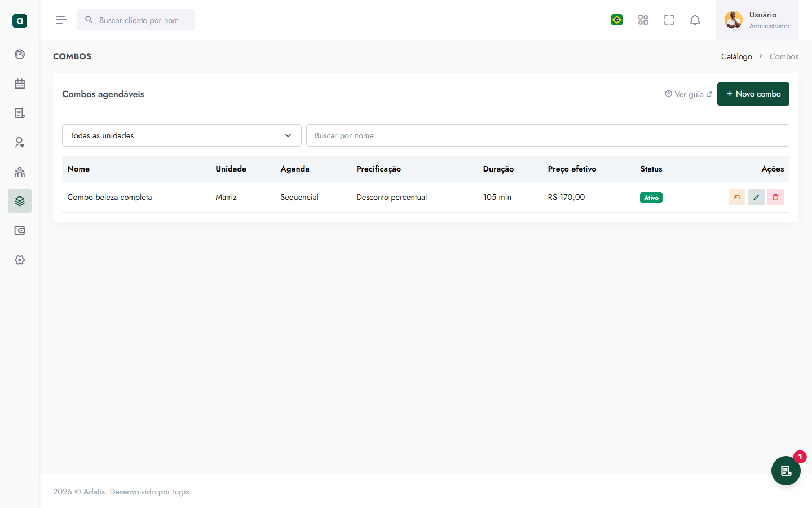812x508 pixels.
Task: Toggle status for Combo beleza completa
Action: pos(737,197)
